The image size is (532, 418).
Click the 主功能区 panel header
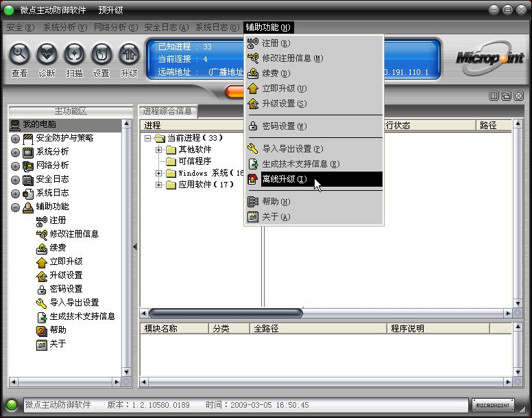click(70, 111)
